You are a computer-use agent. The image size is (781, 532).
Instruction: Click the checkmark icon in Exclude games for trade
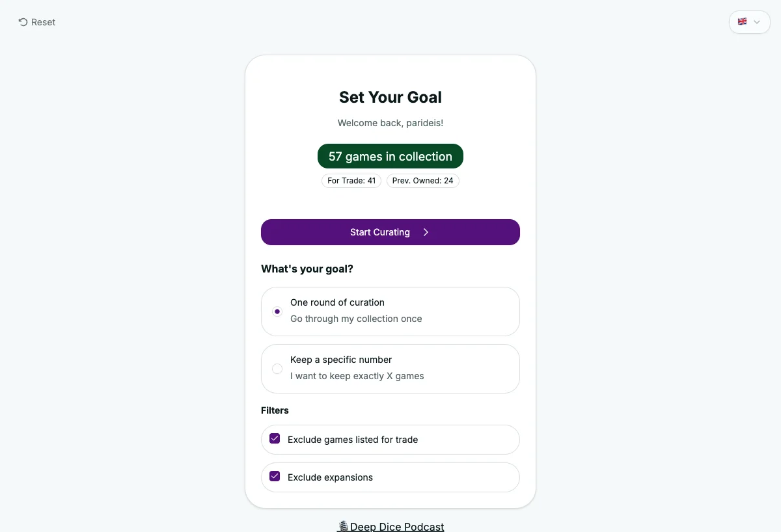pos(275,438)
